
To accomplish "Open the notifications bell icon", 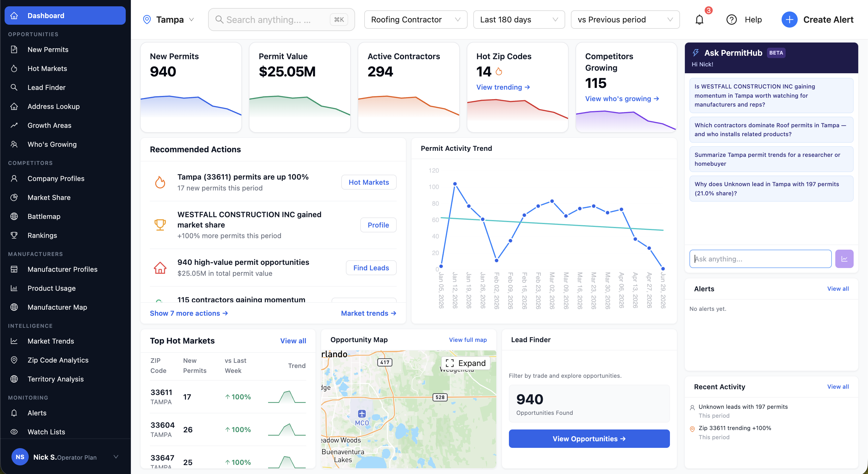I will (699, 20).
